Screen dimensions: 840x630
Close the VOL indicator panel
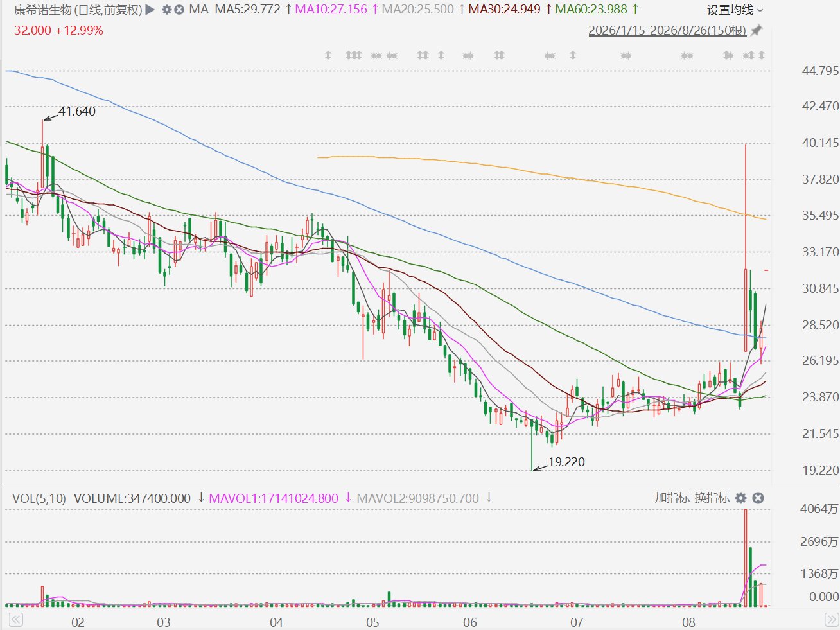coord(758,498)
